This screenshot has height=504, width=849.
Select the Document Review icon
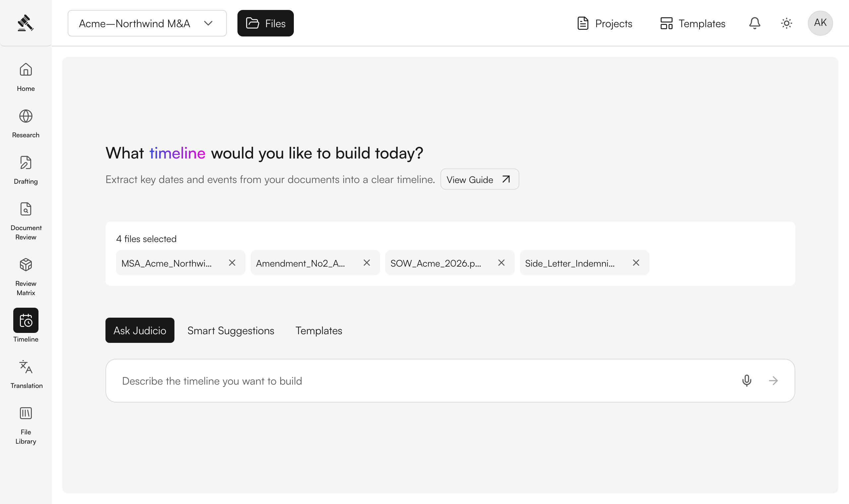point(26,209)
